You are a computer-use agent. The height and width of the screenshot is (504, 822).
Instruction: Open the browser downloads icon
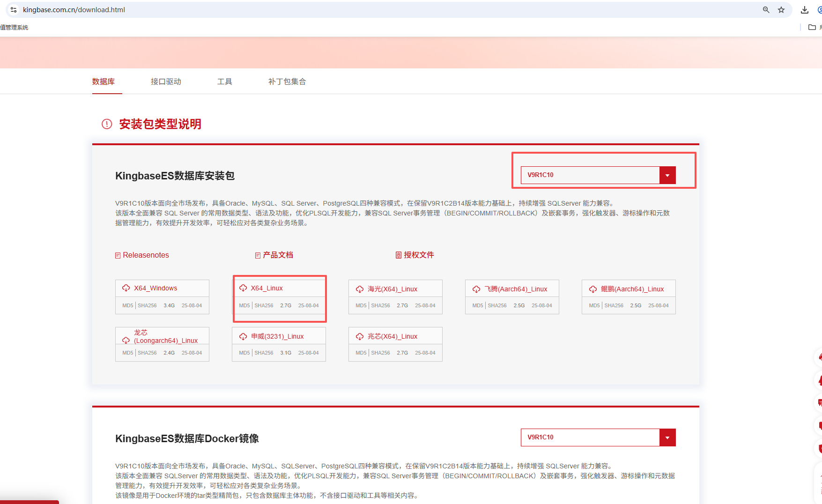(805, 10)
